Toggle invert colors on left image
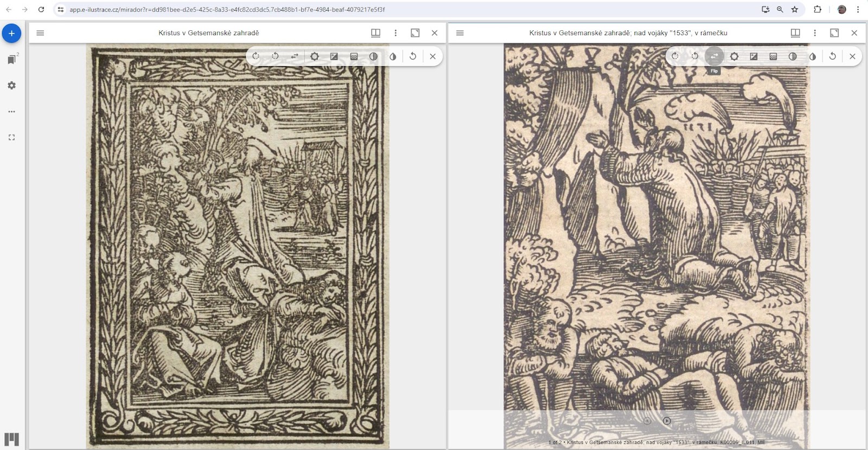This screenshot has width=868, height=450. coord(393,56)
